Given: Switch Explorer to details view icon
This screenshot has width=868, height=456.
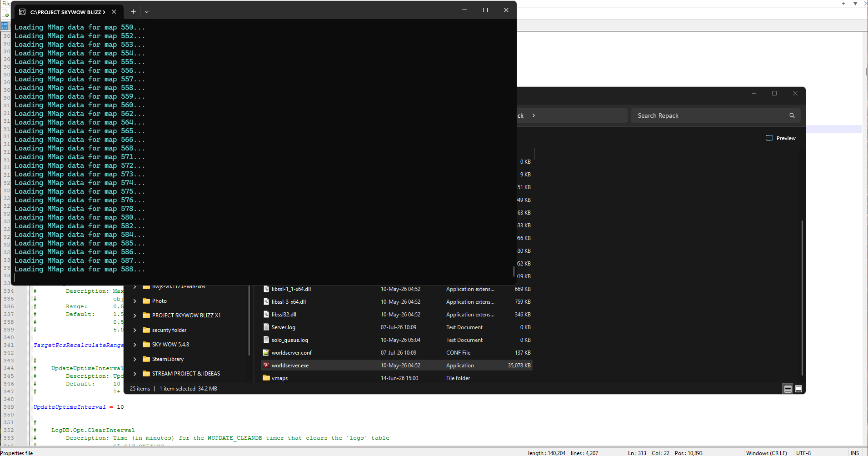Looking at the screenshot, I should [788, 389].
